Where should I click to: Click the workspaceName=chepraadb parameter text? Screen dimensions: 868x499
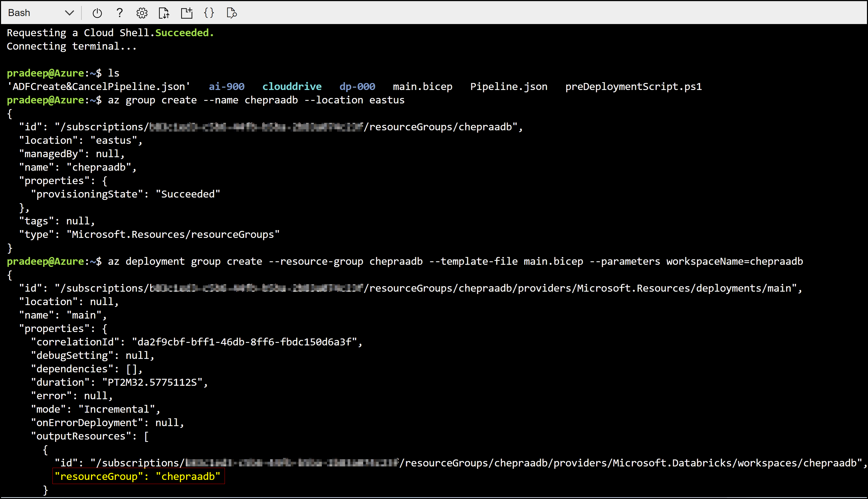click(735, 261)
